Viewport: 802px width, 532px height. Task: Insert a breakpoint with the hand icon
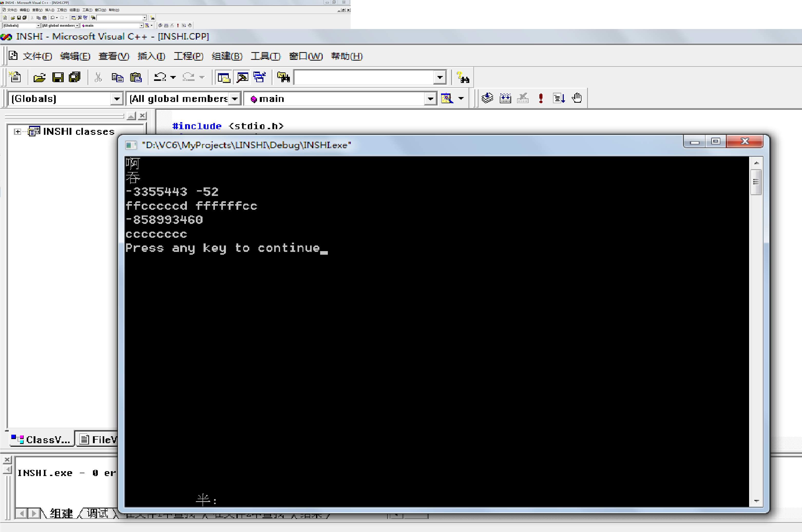tap(577, 98)
